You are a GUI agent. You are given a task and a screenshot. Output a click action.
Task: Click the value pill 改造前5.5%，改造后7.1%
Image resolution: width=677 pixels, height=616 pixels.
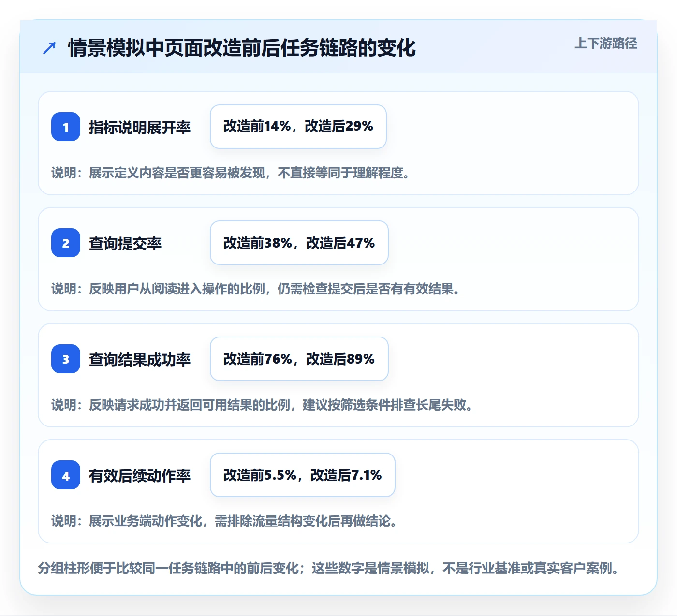tap(303, 475)
